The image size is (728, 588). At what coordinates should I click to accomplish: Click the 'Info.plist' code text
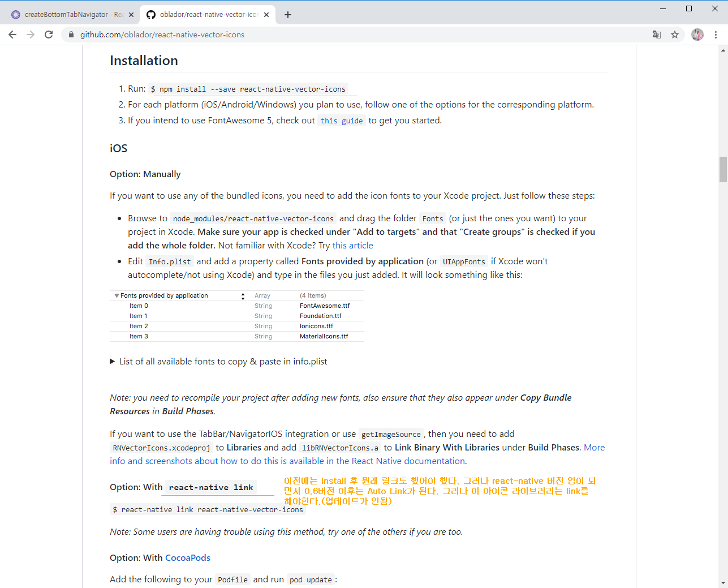pos(170,261)
